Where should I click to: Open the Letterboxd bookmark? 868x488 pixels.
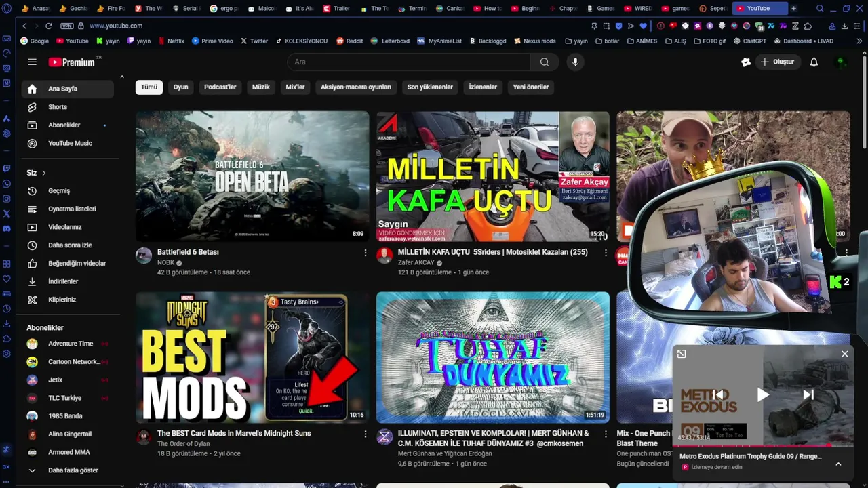[390, 41]
